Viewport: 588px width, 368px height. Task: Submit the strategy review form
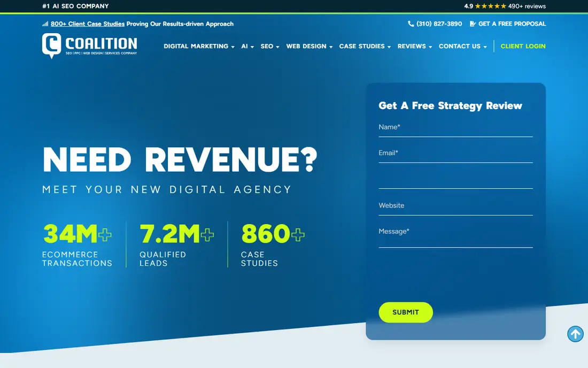coord(405,312)
